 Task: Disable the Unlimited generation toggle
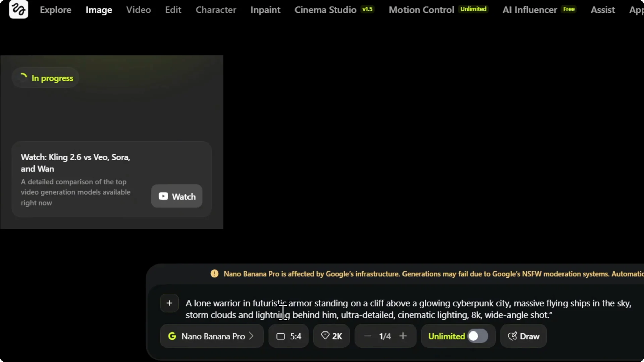(x=478, y=336)
